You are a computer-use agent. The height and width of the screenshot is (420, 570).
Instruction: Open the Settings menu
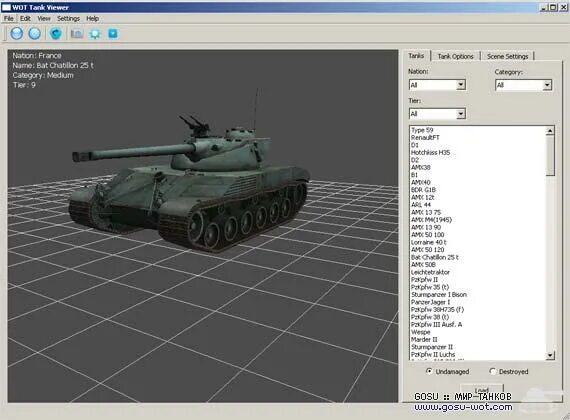[68, 19]
